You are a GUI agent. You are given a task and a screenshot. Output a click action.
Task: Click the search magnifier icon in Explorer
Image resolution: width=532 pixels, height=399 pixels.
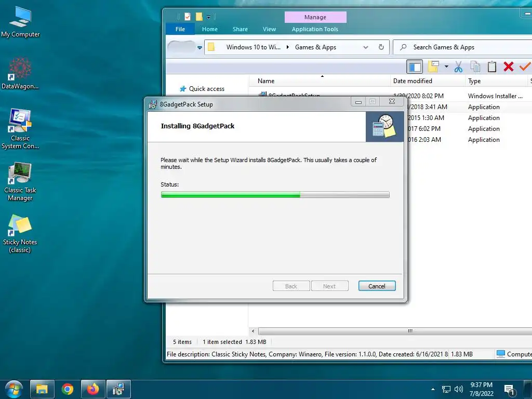coord(403,47)
